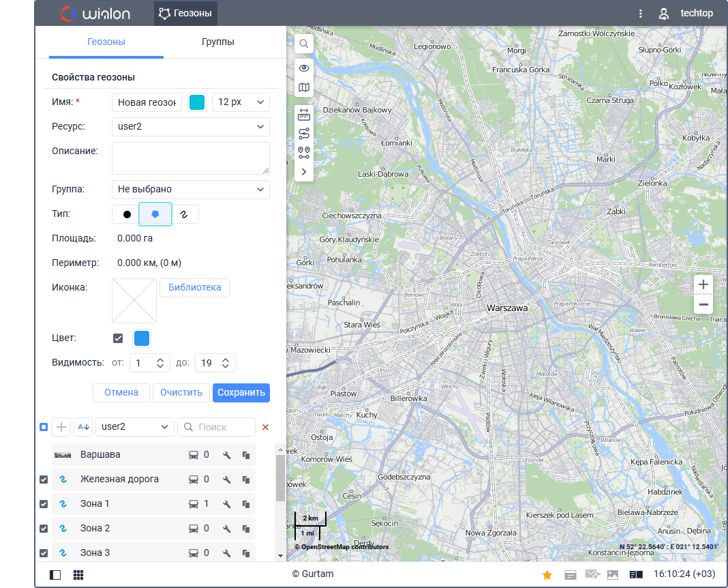Select the line geofence type
The height and width of the screenshot is (588, 728).
click(x=184, y=214)
